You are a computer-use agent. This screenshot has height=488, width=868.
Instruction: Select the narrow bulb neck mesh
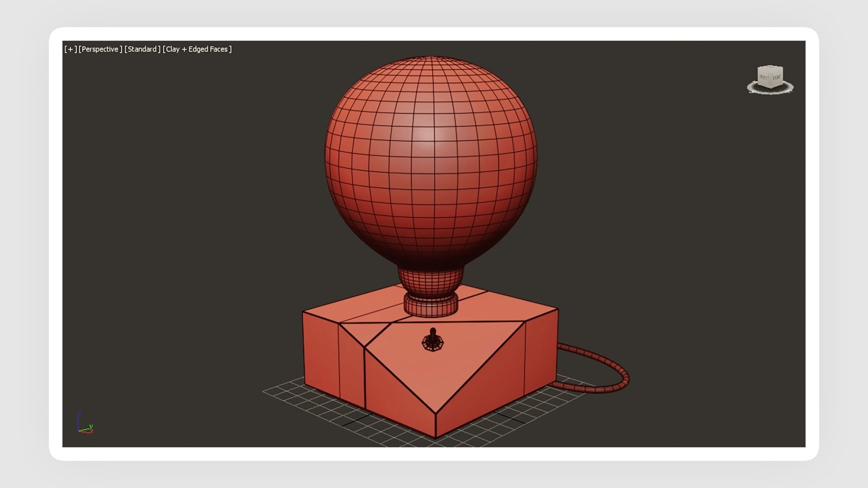430,280
